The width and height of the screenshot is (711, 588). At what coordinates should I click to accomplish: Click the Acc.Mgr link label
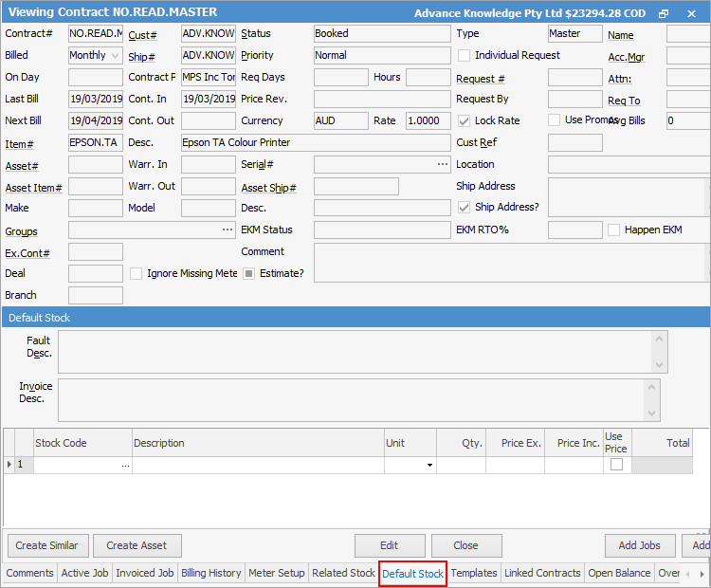(627, 57)
